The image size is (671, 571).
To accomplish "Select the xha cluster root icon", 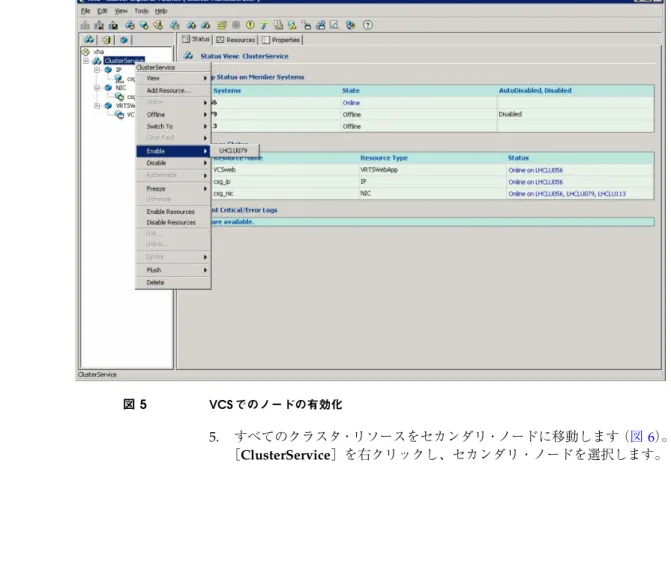I will (x=86, y=52).
